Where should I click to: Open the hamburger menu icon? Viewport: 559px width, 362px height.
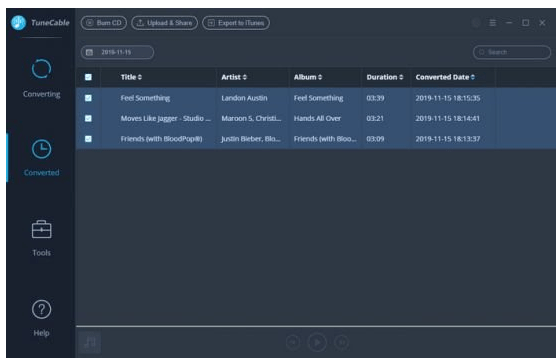point(492,23)
